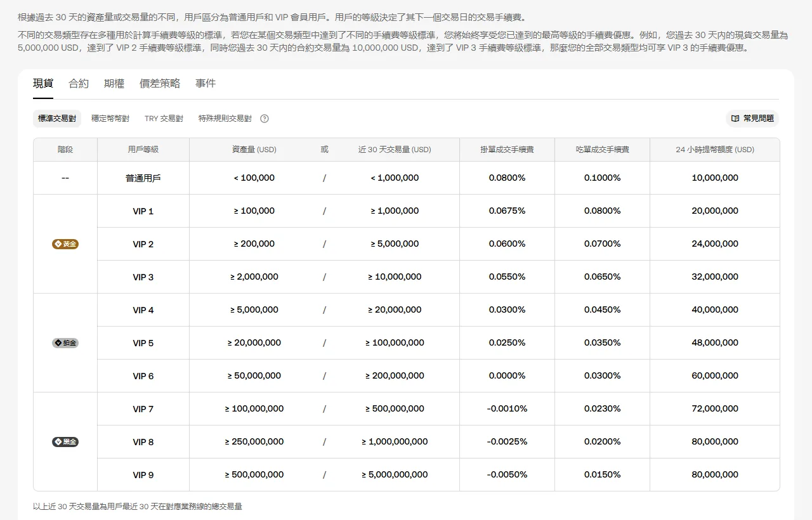812x520 pixels.
Task: Select the VIP 7 level cell
Action: 143,409
